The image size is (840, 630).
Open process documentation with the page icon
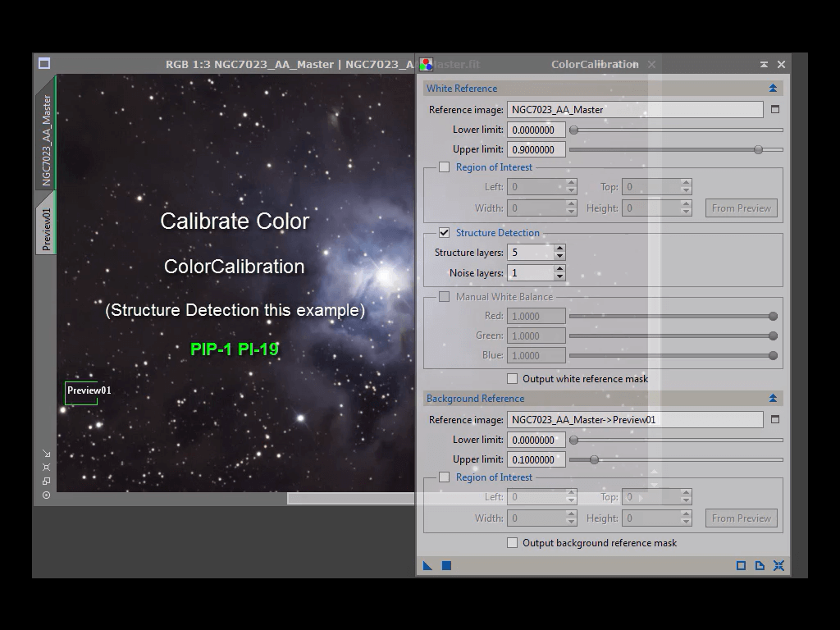(x=760, y=565)
